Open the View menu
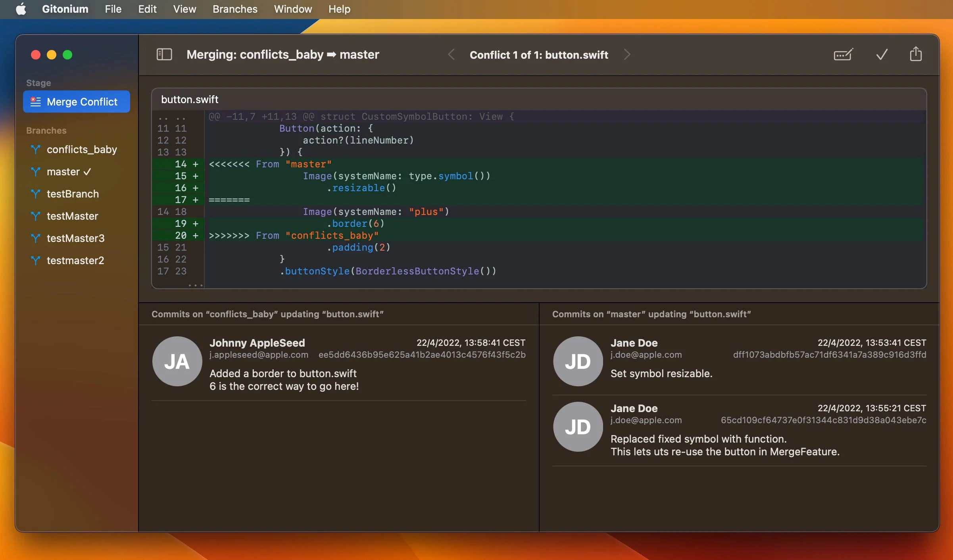 [x=184, y=9]
